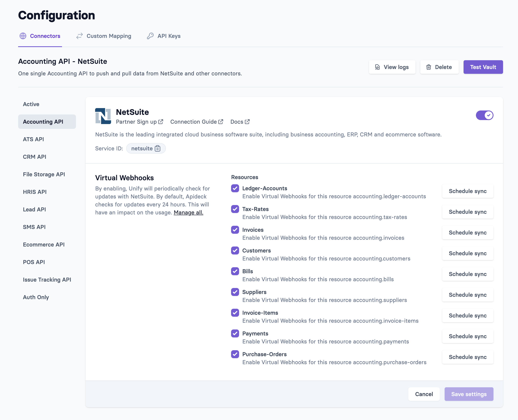Uncheck the Payments webhook checkbox
The height and width of the screenshot is (420, 518).
235,333
